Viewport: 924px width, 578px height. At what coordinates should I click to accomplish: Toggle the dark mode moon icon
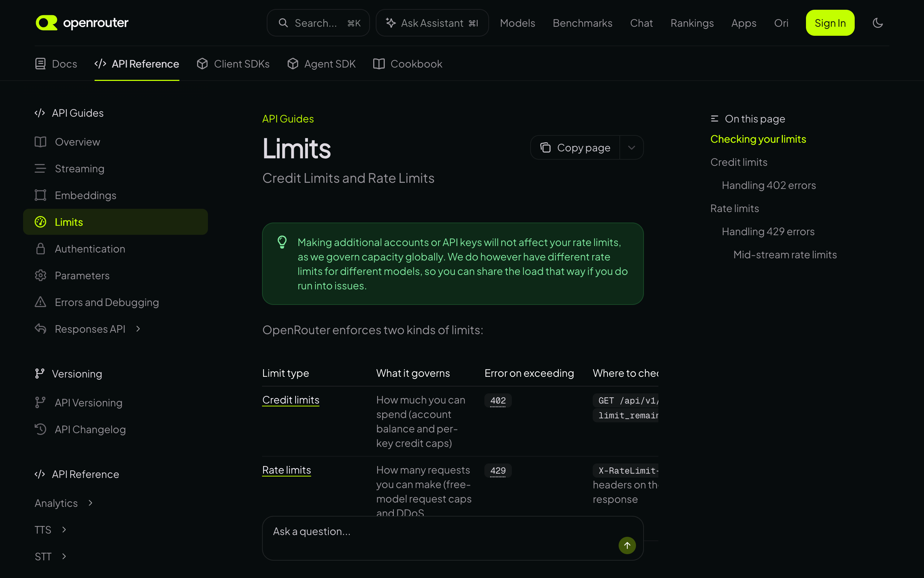coord(878,23)
